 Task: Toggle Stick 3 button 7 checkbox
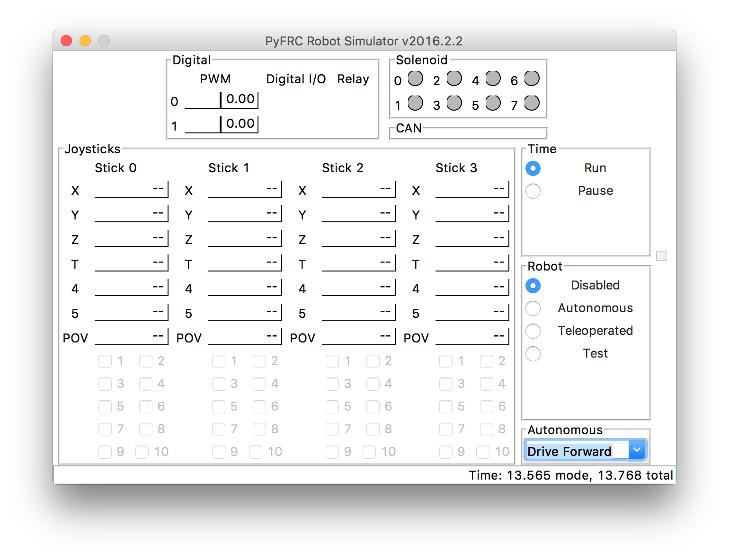tap(446, 429)
